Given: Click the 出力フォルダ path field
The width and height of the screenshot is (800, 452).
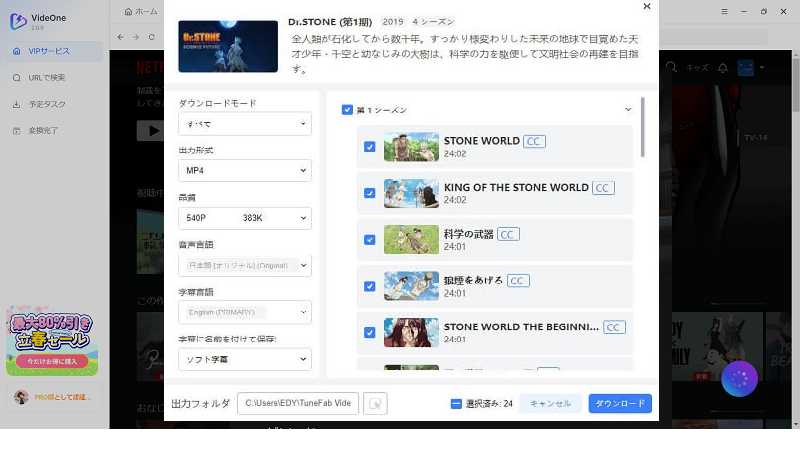Looking at the screenshot, I should click(298, 403).
